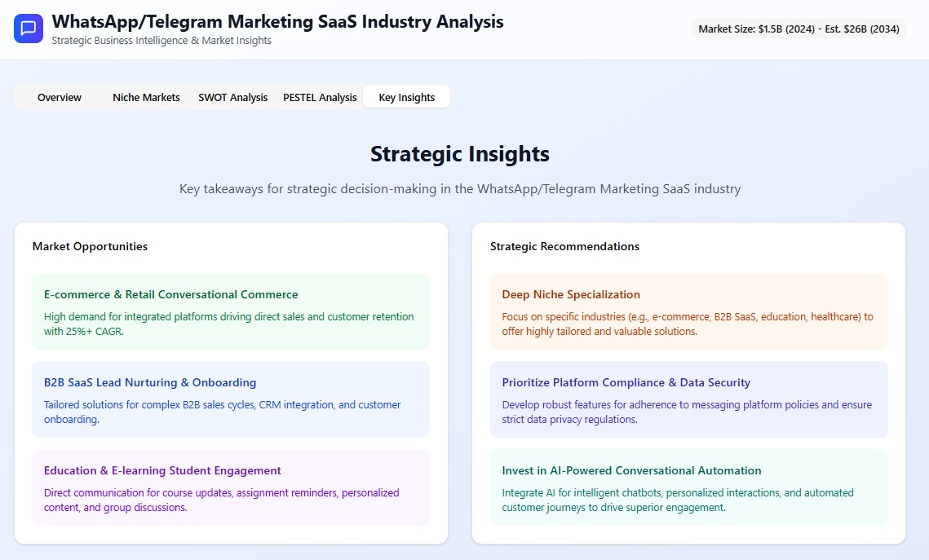Click the Strategic Business Intelligence subtitle
This screenshot has height=560, width=929.
[x=161, y=41]
